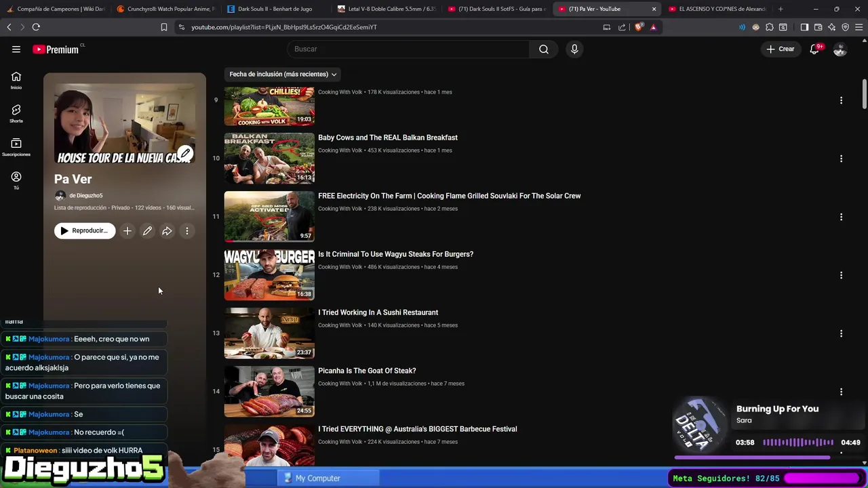Viewport: 868px width, 488px height.
Task: Open Suscripciones in the sidebar
Action: click(x=16, y=147)
